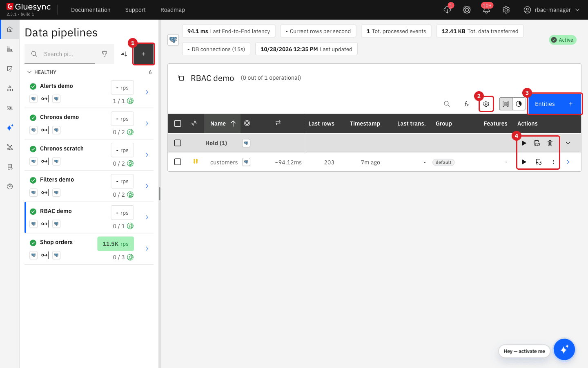Open the customers row more options menu
Viewport: 588px width, 368px height.
tap(553, 162)
